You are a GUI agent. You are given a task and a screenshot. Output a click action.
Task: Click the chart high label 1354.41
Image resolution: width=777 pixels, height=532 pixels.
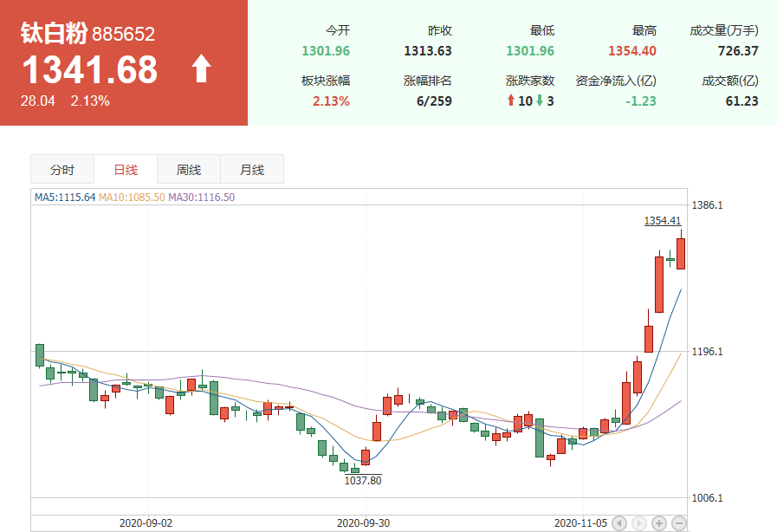[663, 221]
